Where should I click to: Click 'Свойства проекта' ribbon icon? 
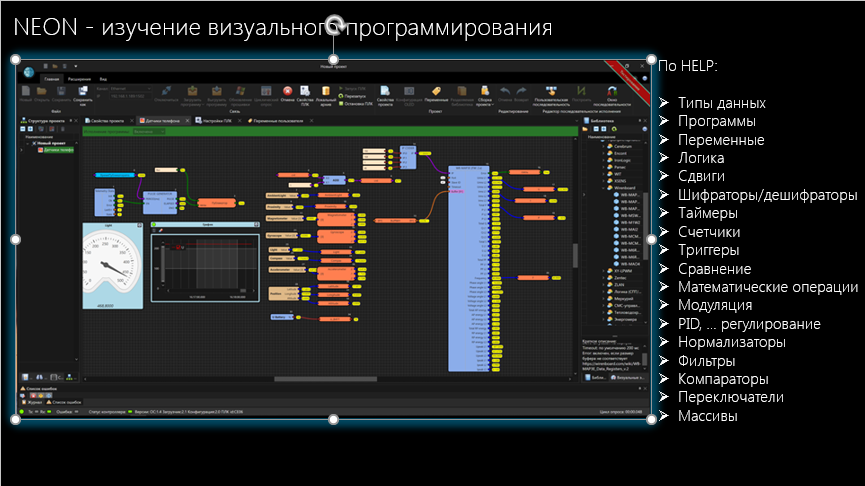385,95
